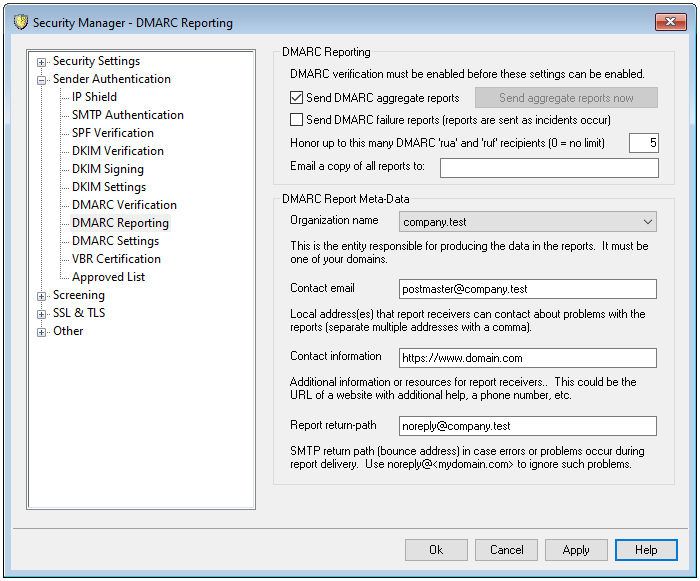
Task: Open Help for this dialog
Action: [646, 550]
